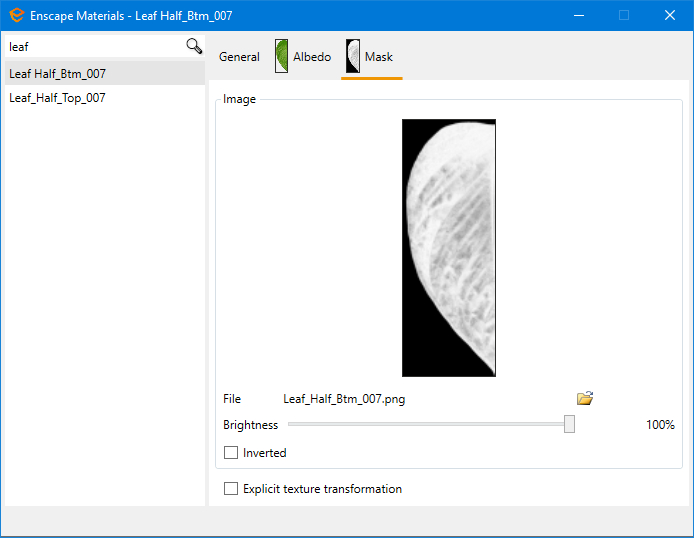Click the magnifying glass search icon
Screen dimensions: 694x538
click(194, 46)
